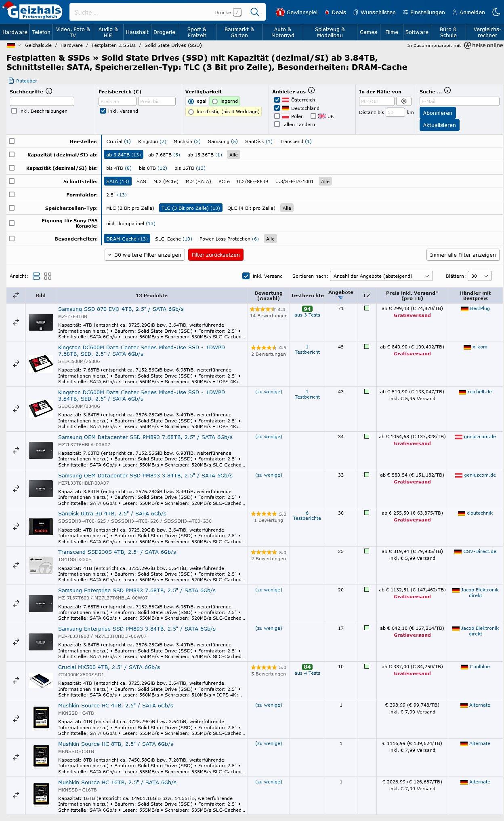
Task: Click the PLZ/Ort input field
Action: (377, 101)
